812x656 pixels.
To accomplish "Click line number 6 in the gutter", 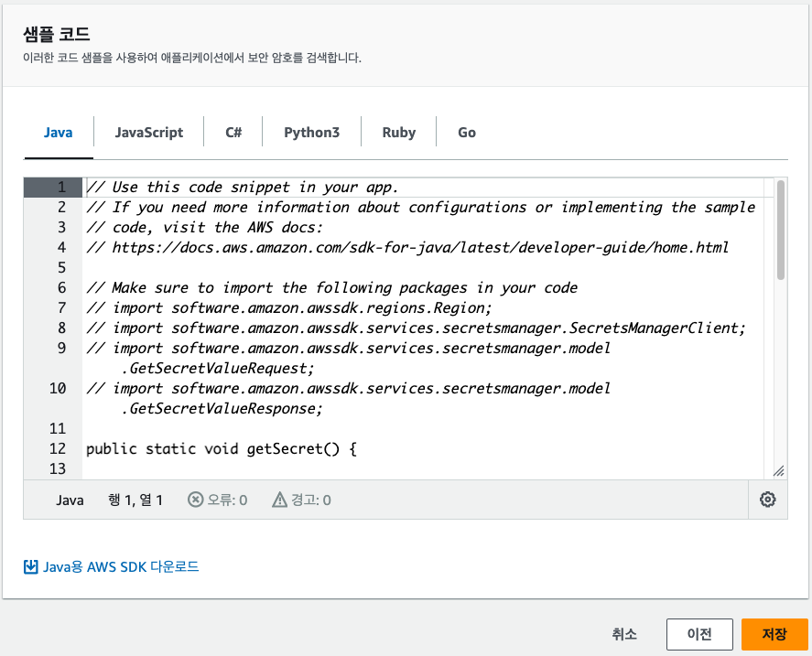I will (x=61, y=287).
